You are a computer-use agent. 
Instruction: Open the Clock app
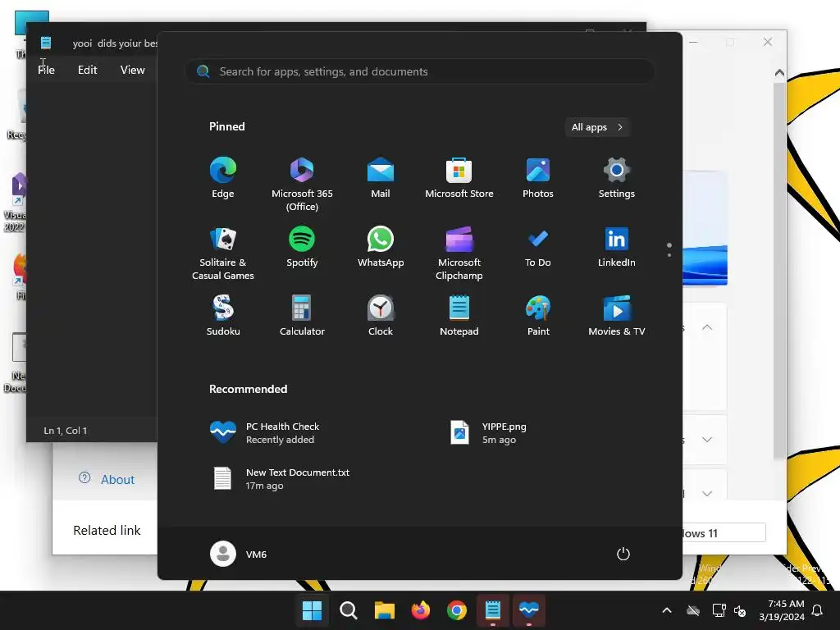pyautogui.click(x=381, y=316)
